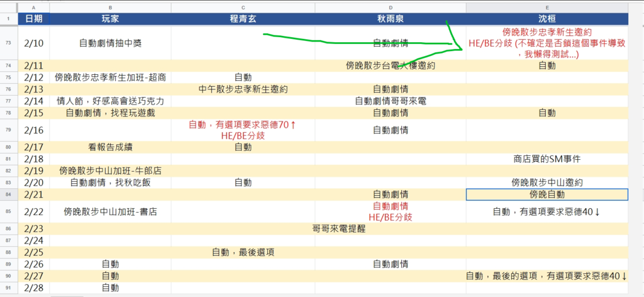644x297 pixels.
Task: Select row number 79 header
Action: click(x=9, y=130)
